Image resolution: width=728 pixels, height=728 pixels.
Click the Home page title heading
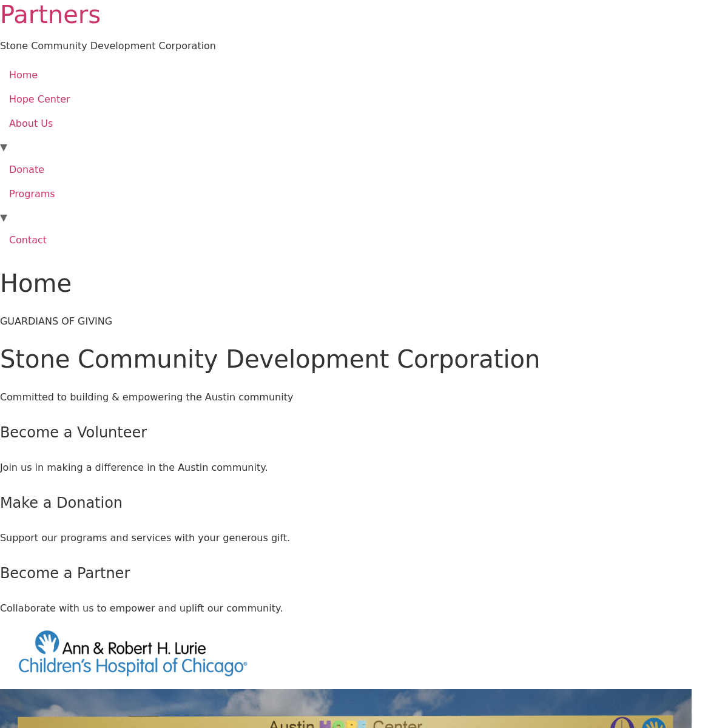tap(36, 284)
